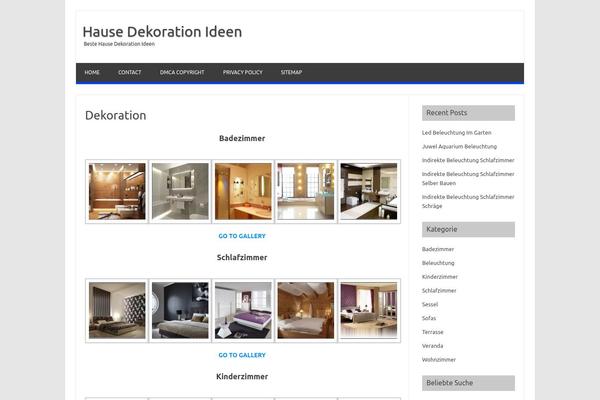Select the Sofas category
The image size is (600, 400).
pos(429,318)
